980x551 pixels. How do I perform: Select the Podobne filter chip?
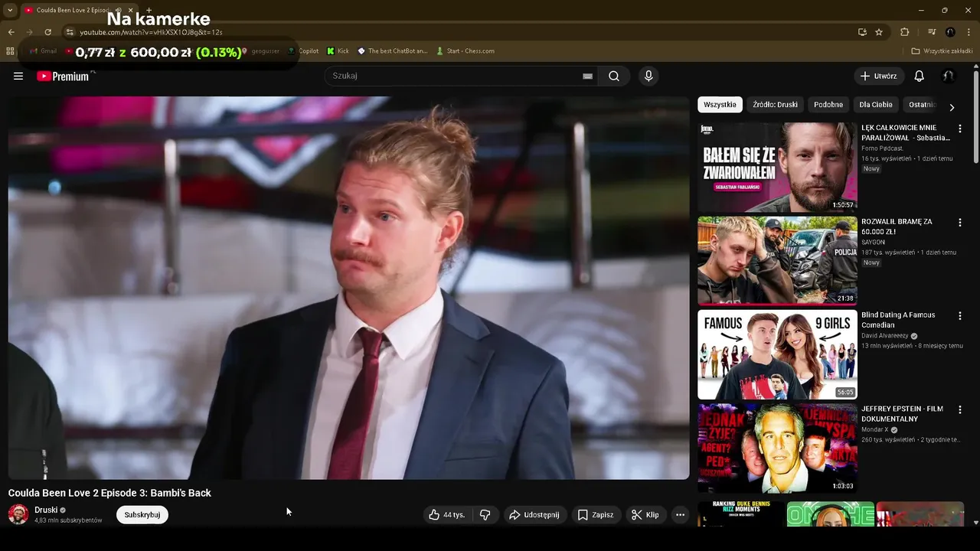point(828,105)
